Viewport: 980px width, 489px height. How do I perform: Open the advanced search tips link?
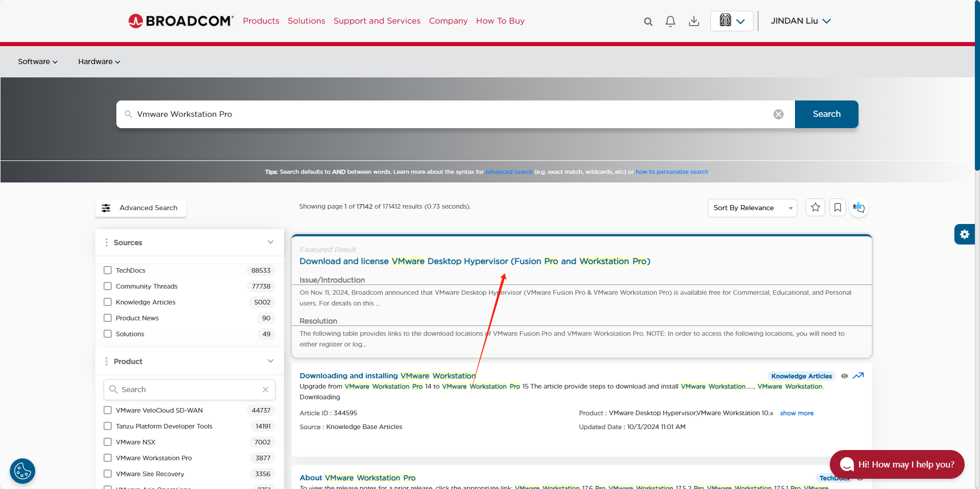coord(509,172)
